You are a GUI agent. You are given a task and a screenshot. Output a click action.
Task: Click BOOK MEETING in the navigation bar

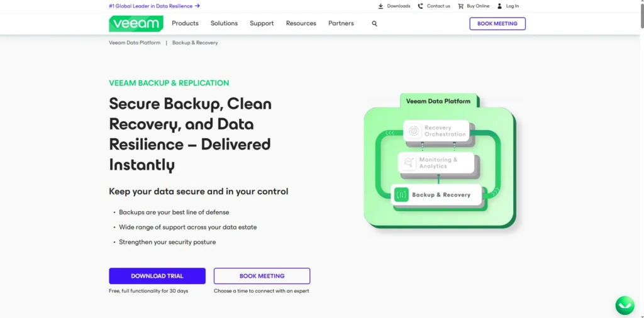[x=497, y=24]
